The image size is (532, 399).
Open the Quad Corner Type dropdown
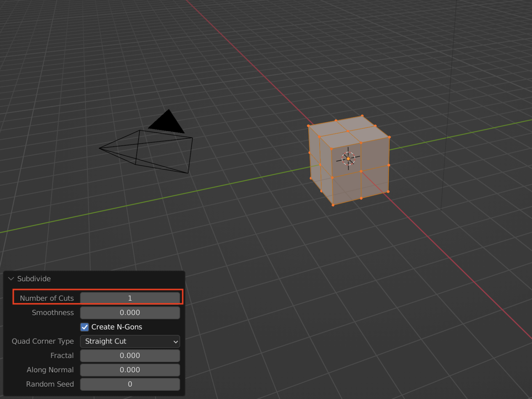[130, 342]
